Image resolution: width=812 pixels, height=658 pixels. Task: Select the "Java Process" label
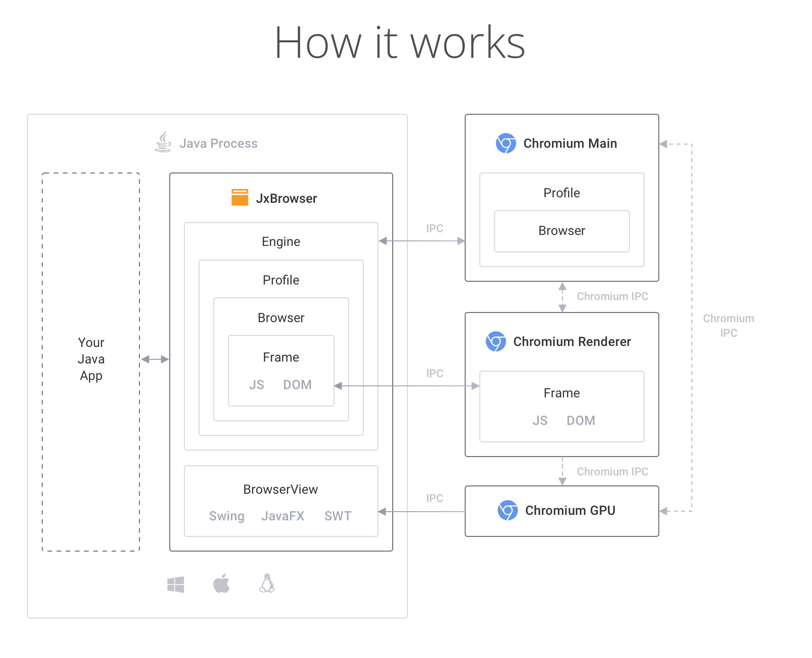[x=218, y=144]
